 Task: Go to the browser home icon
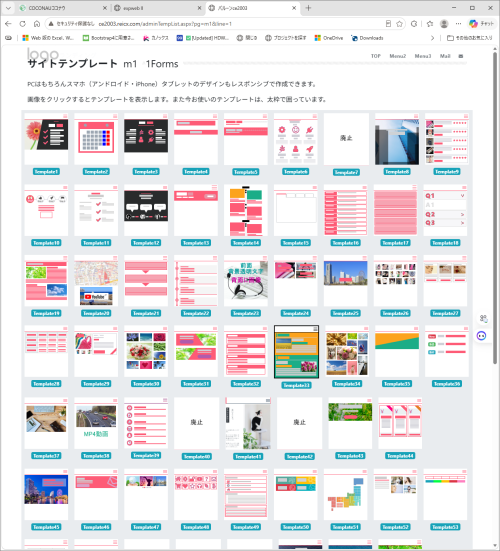tap(37, 24)
